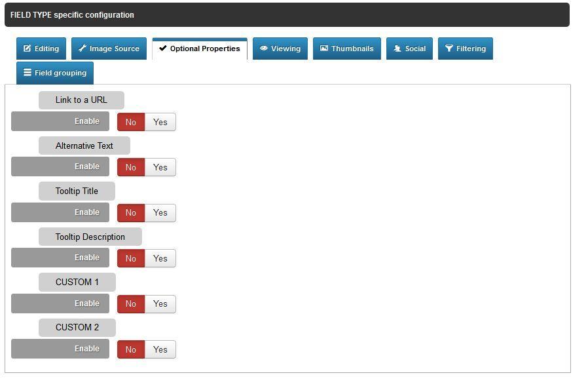Viewport: 588px width, 390px height.
Task: Choose No for CUSTOM 1
Action: click(131, 303)
